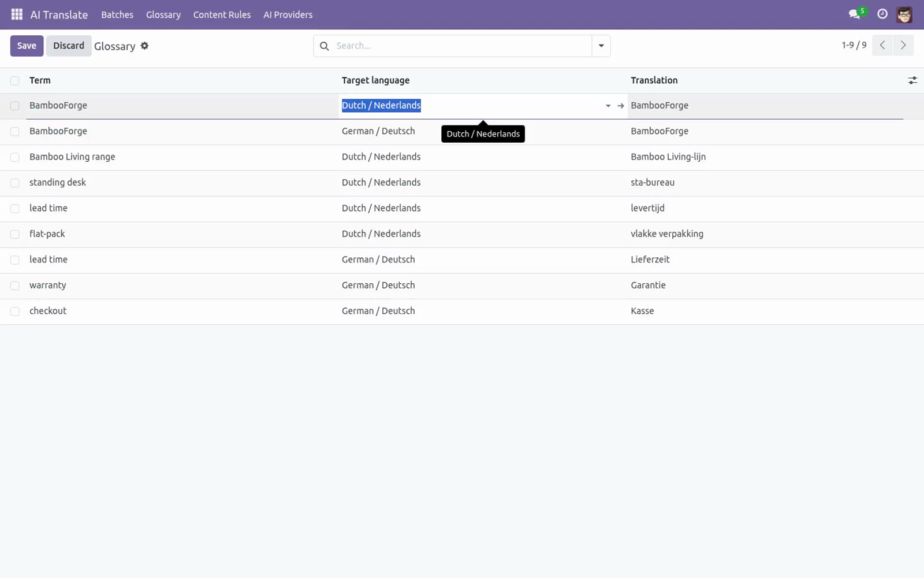Open the apps grid menu icon
The image size is (924, 578).
coord(17,14)
